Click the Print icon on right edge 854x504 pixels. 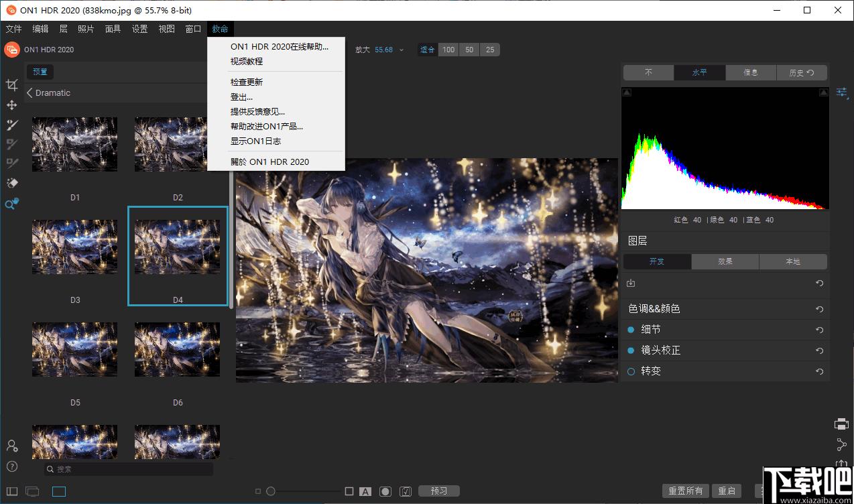click(x=841, y=424)
